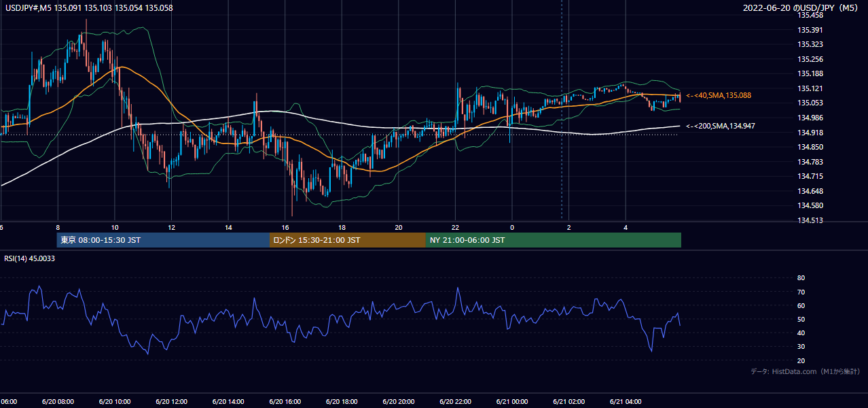The height and width of the screenshot is (408, 868).
Task: Click RSI scale value 40
Action: point(801,333)
